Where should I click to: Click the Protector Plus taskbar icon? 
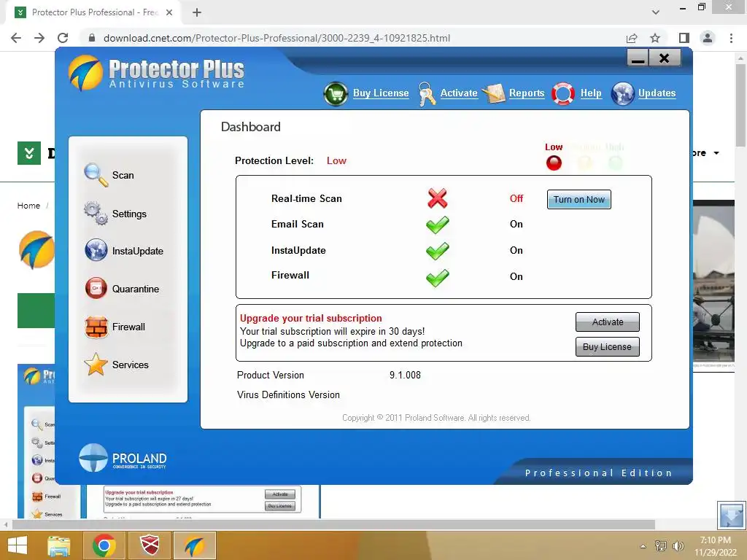(194, 545)
